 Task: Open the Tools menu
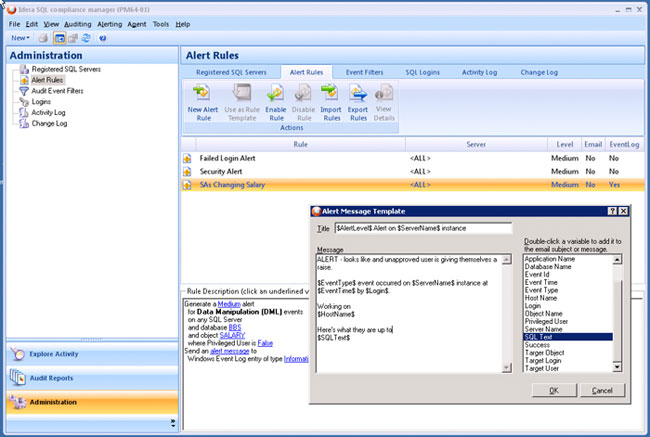click(x=161, y=24)
